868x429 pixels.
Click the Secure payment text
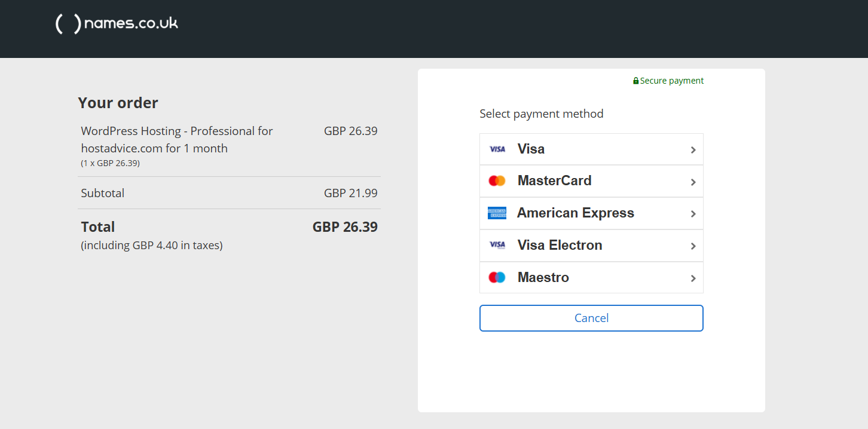pyautogui.click(x=672, y=81)
